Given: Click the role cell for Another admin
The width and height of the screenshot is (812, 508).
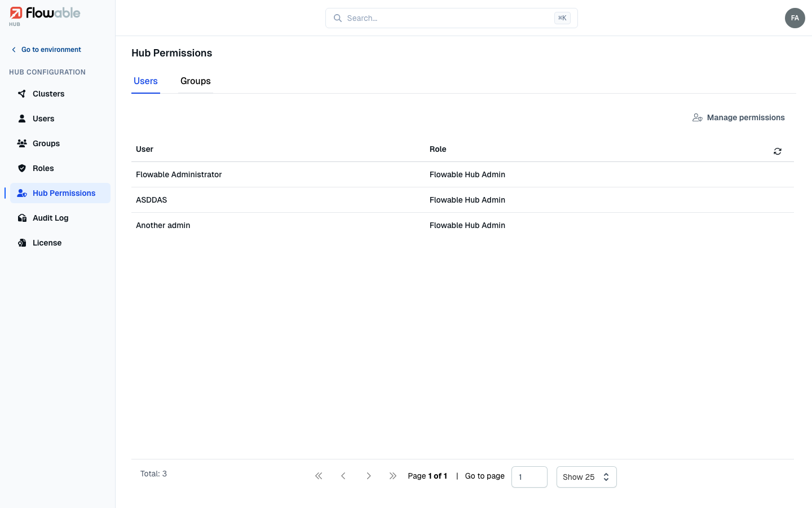Looking at the screenshot, I should click(x=467, y=225).
